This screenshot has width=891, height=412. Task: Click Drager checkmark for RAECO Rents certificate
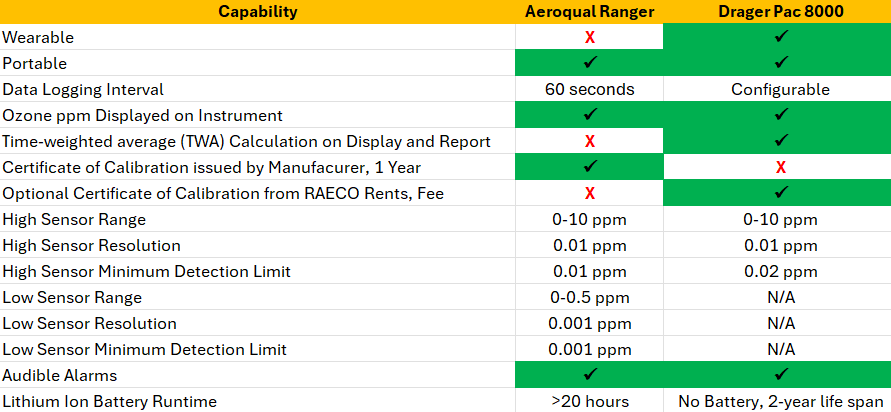pyautogui.click(x=780, y=193)
